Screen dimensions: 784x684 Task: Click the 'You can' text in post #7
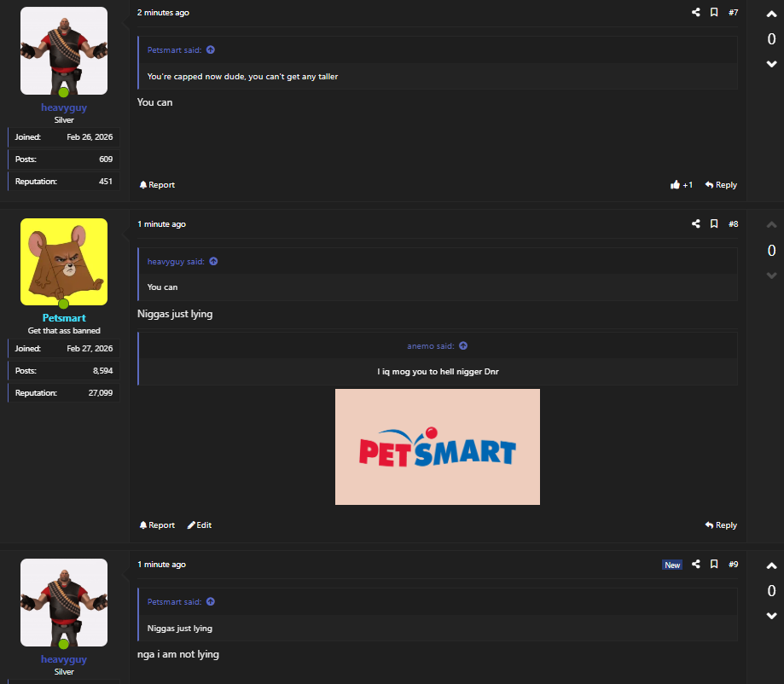[154, 102]
